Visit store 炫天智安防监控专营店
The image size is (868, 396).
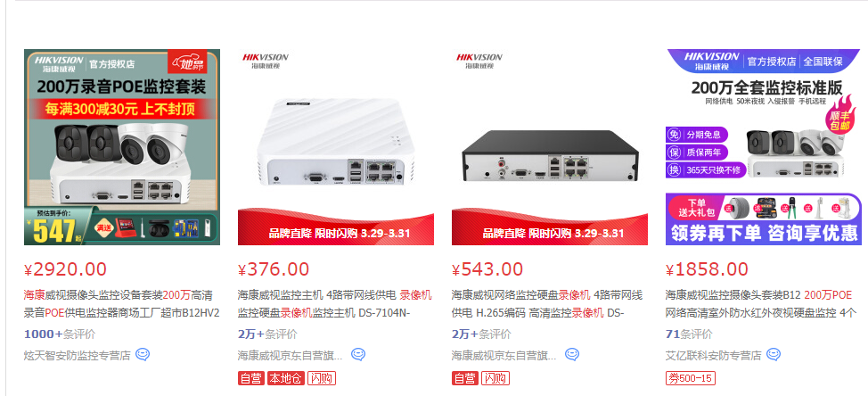click(x=77, y=355)
